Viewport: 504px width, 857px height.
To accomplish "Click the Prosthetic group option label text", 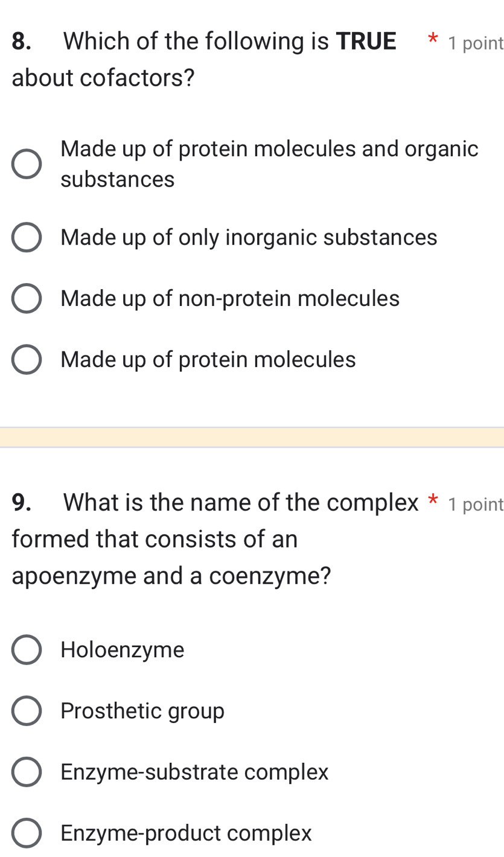I will pos(141,711).
